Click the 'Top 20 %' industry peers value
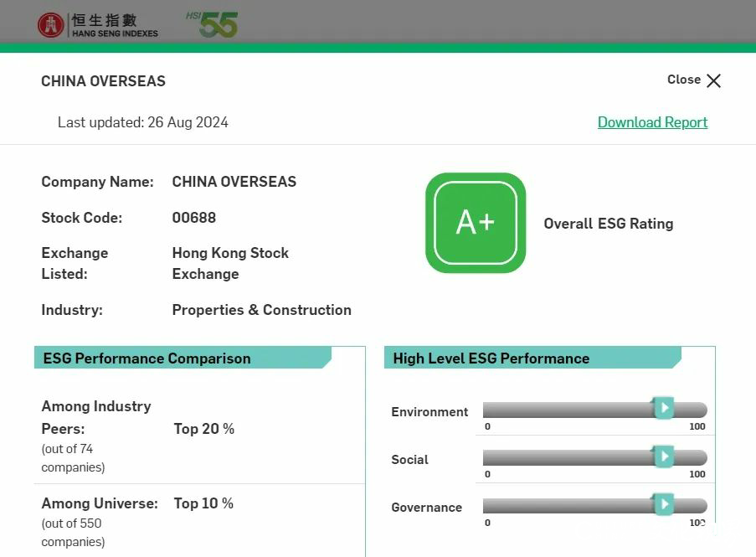The width and height of the screenshot is (756, 557). click(x=204, y=429)
